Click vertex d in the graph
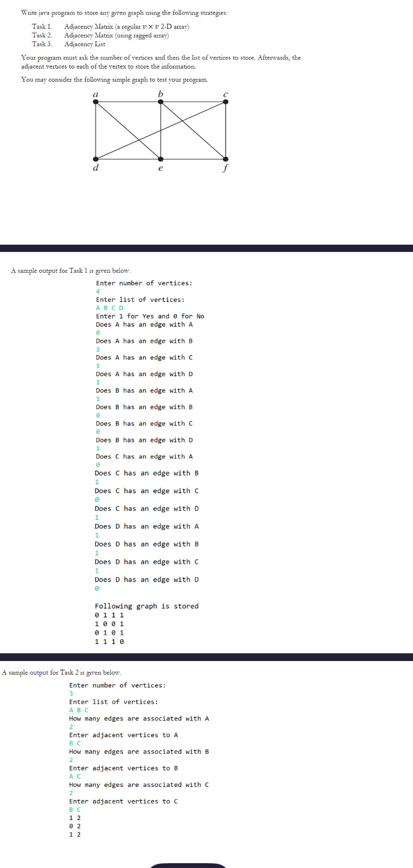The width and height of the screenshot is (413, 868). [96, 159]
